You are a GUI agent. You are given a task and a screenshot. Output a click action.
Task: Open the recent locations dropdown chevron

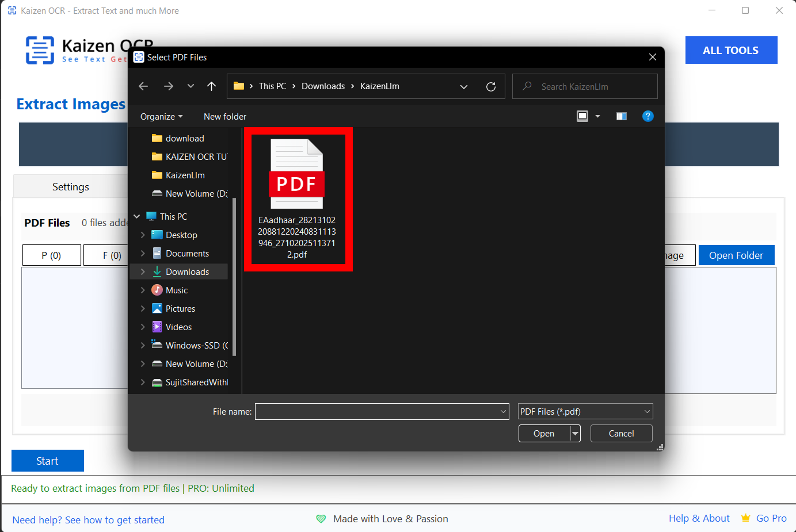(x=191, y=86)
